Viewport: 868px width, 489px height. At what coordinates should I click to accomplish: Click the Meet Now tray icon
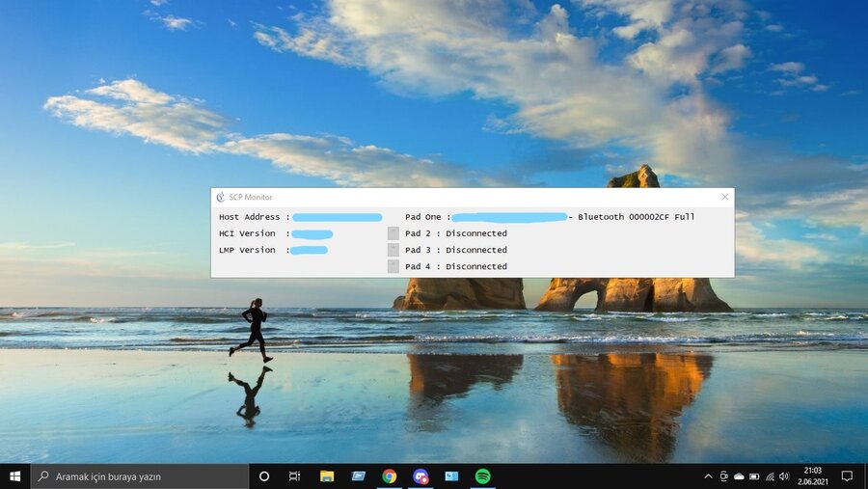click(723, 476)
